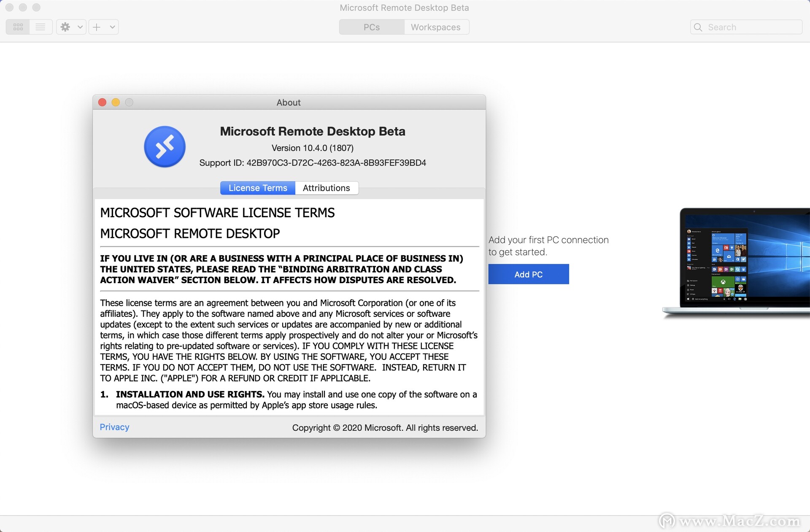810x532 pixels.
Task: Click the Support ID text
Action: pyautogui.click(x=313, y=163)
